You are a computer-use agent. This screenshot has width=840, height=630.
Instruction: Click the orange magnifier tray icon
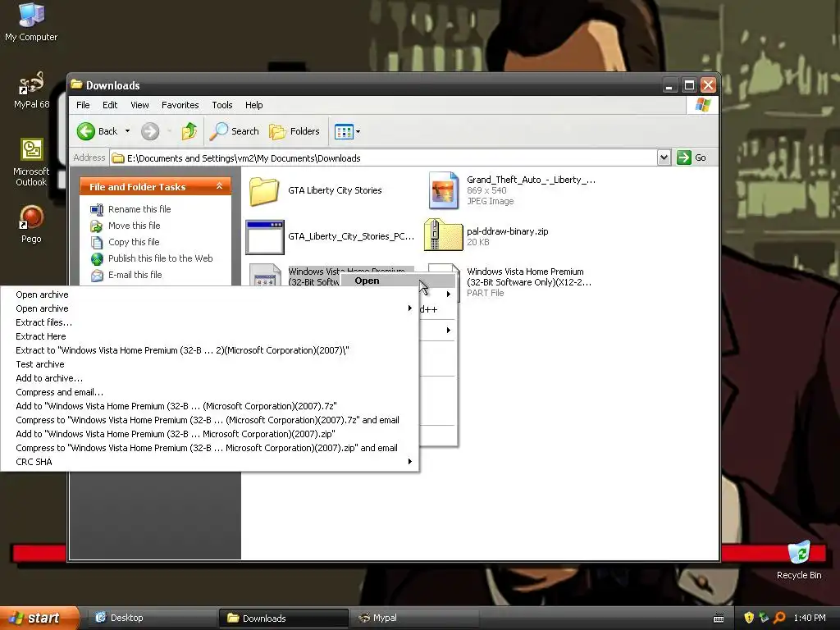779,618
